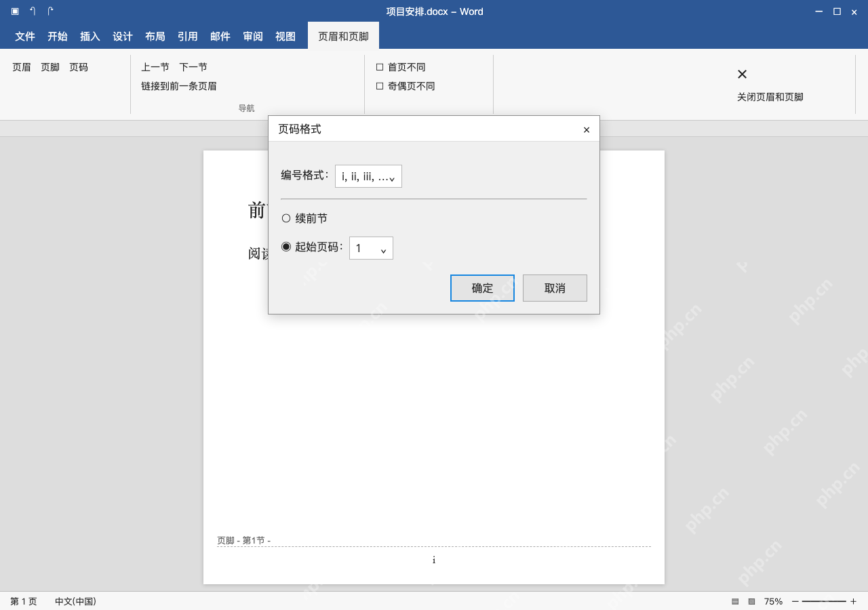Open the 文件 menu tab

point(25,37)
